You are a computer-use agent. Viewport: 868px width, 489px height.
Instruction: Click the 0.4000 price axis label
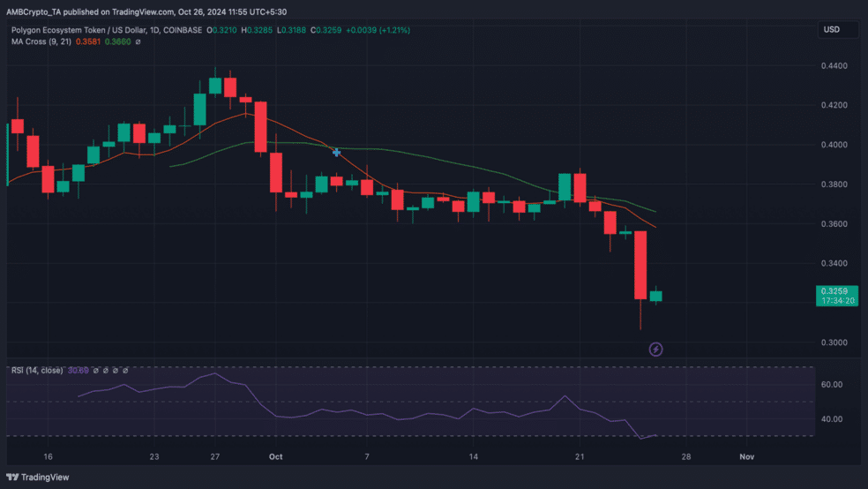point(834,145)
